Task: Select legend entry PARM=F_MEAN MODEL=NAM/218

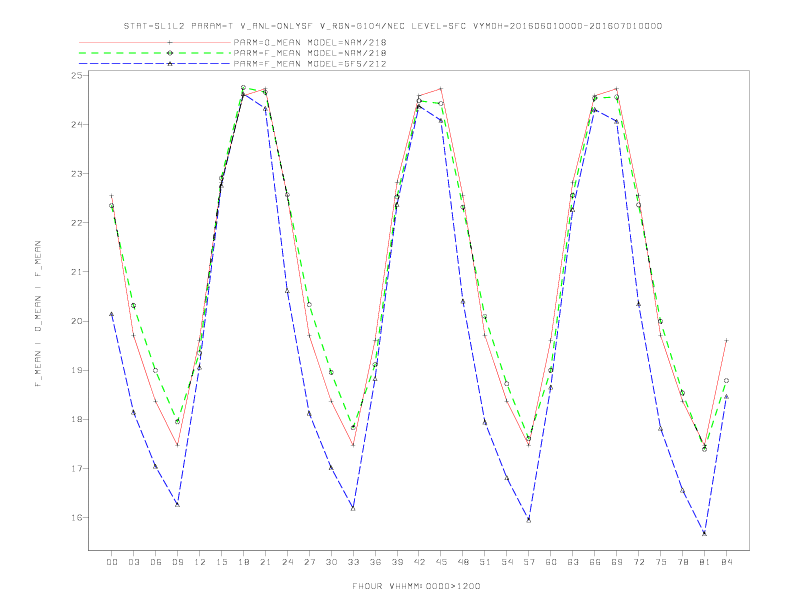Action: (310, 53)
